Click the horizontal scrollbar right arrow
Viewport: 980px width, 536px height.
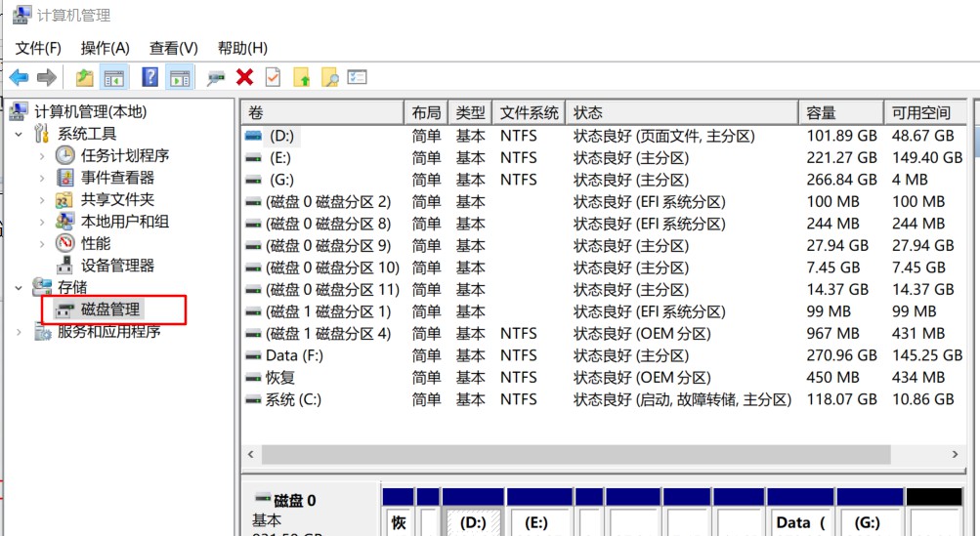[955, 454]
